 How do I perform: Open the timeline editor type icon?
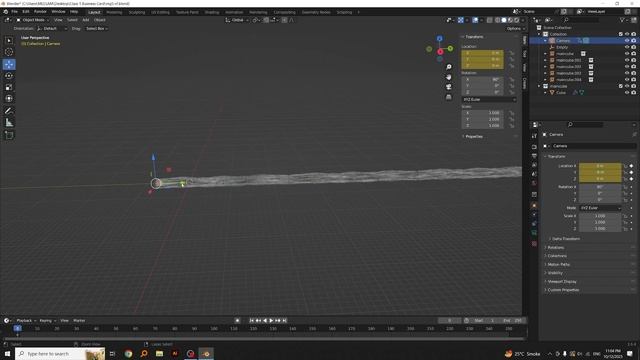point(7,320)
